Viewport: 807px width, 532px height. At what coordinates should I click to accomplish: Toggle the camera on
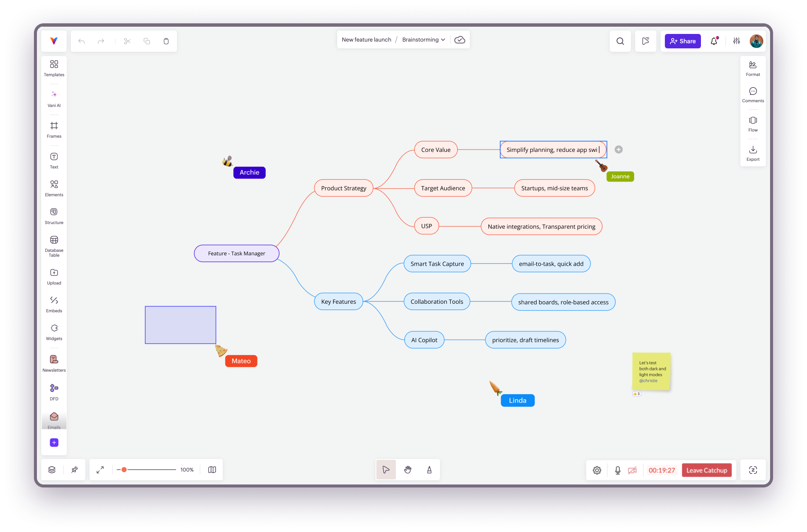632,470
